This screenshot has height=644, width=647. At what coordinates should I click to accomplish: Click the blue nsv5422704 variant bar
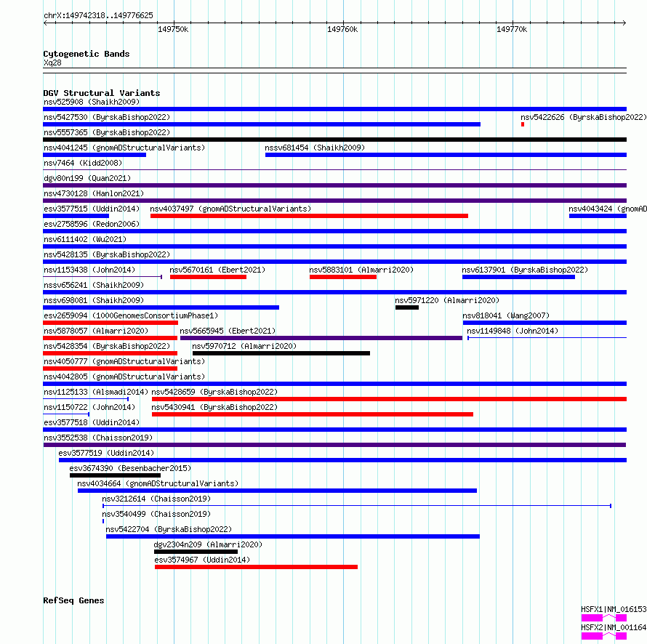pyautogui.click(x=293, y=536)
